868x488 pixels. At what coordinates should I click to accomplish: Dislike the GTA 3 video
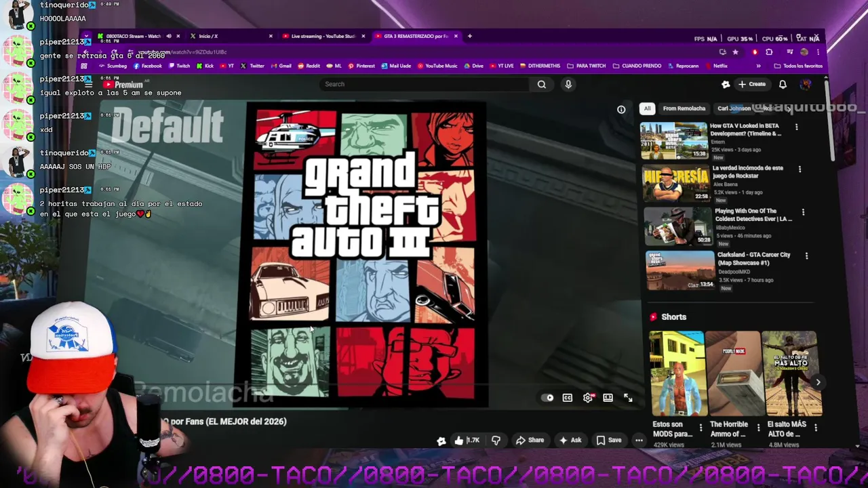[496, 440]
